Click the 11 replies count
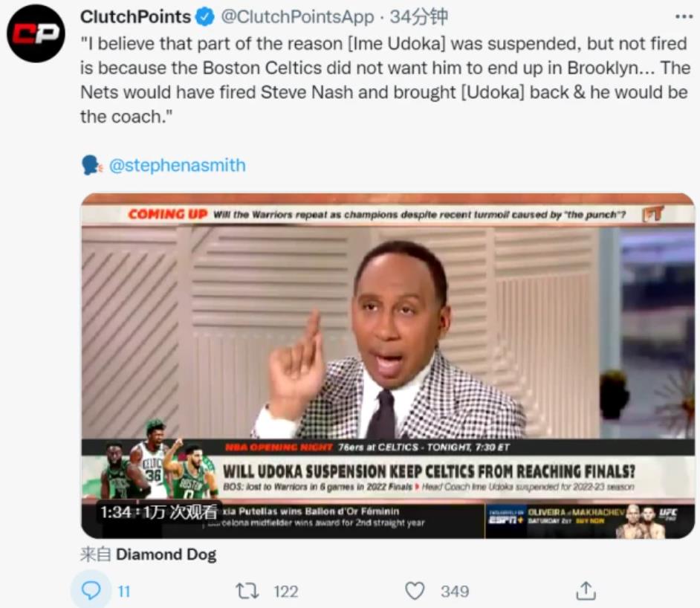The width and height of the screenshot is (700, 608). point(123,592)
